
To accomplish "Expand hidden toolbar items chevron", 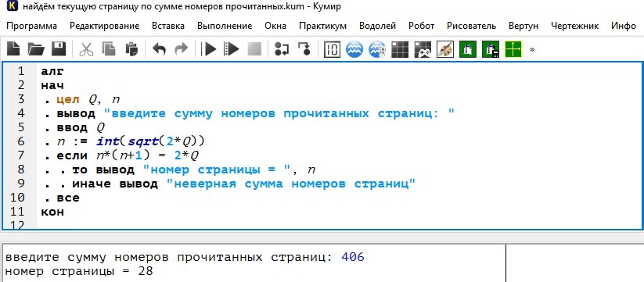I will 532,49.
